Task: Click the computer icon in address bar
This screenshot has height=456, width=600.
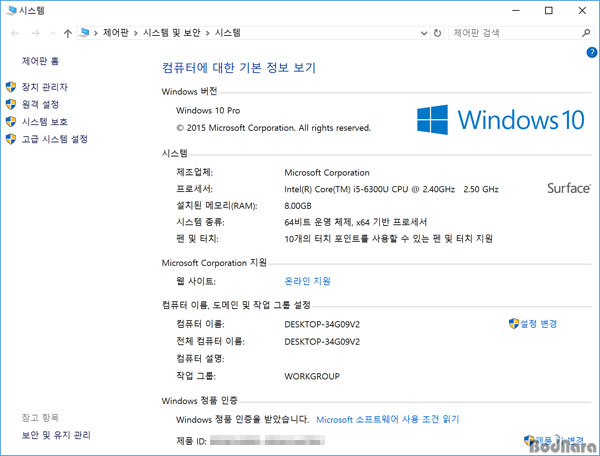Action: pyautogui.click(x=85, y=33)
